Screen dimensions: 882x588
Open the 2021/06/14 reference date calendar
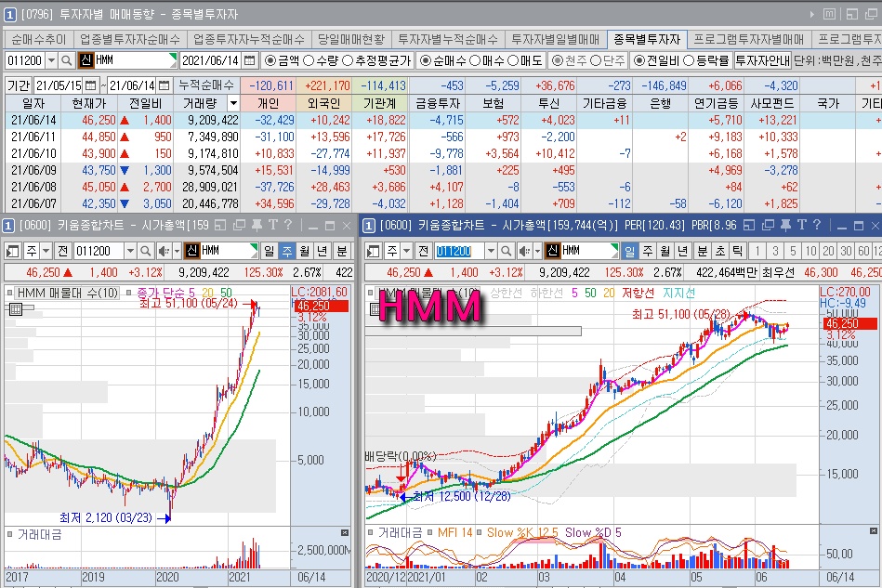pos(250,60)
